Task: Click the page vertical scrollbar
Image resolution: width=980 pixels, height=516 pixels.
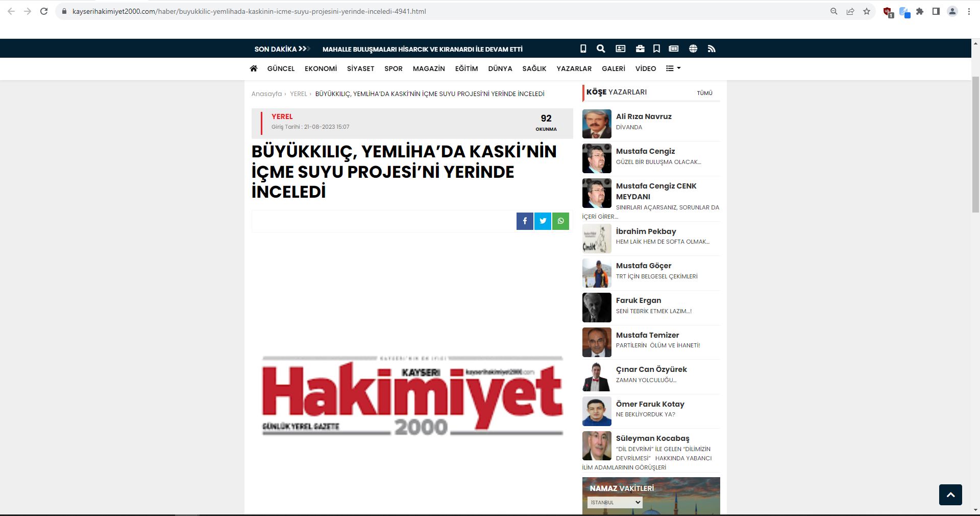Action: [x=975, y=145]
